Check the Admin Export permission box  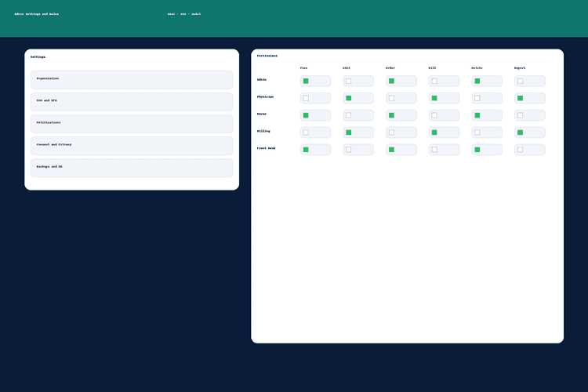coord(520,81)
